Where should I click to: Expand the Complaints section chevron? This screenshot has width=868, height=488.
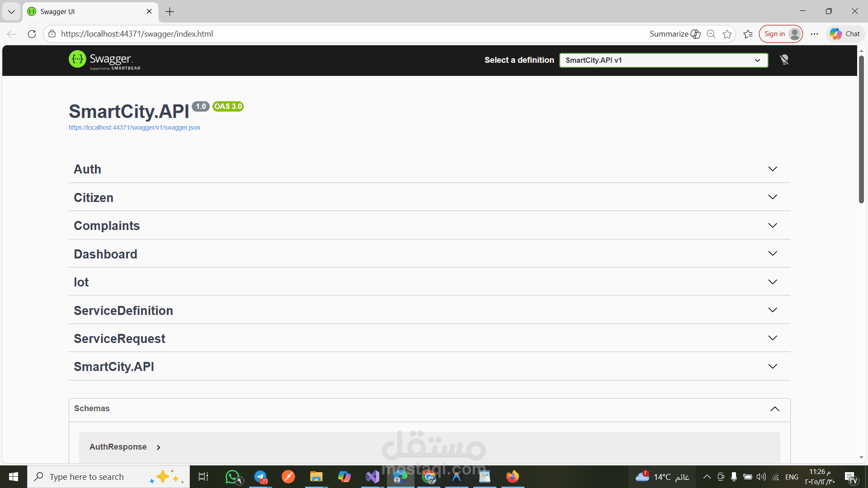[772, 225]
